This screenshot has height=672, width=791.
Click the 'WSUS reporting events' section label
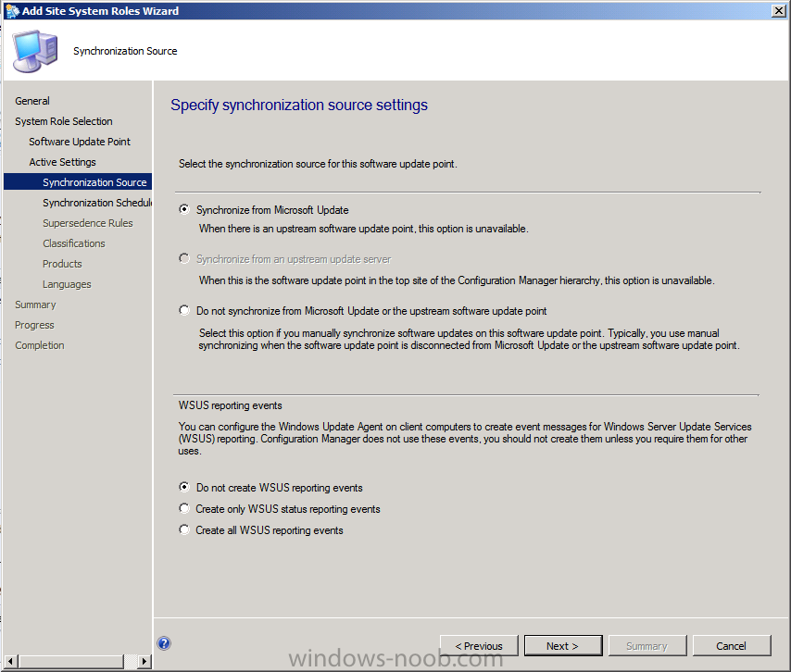[230, 405]
